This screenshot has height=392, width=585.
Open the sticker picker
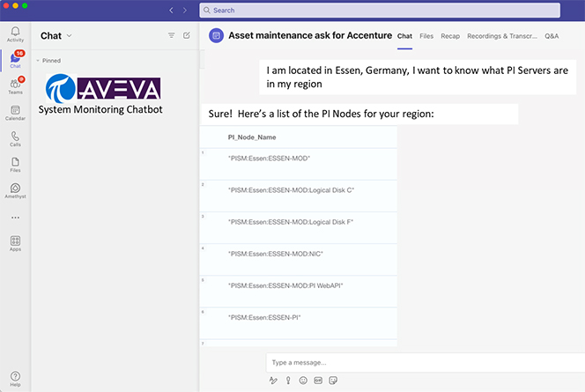point(333,380)
